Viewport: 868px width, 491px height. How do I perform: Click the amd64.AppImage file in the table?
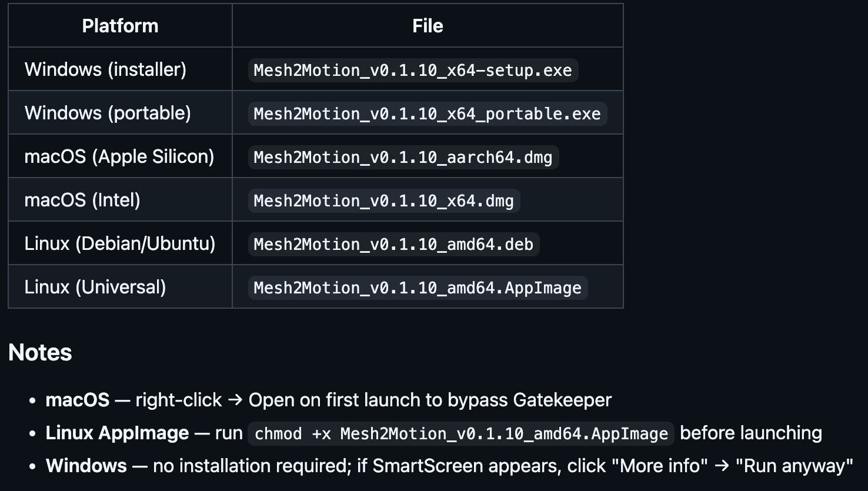pyautogui.click(x=418, y=288)
